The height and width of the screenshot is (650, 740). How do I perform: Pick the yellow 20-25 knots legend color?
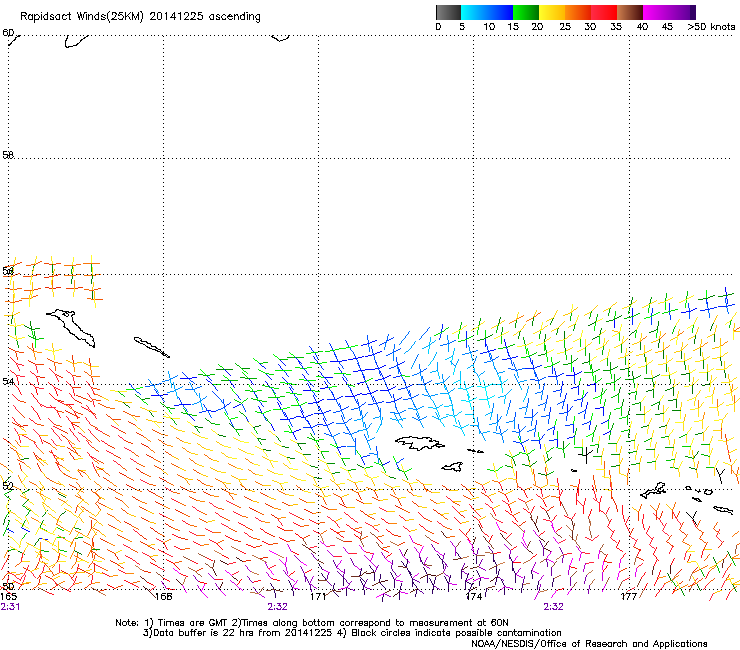coord(552,12)
